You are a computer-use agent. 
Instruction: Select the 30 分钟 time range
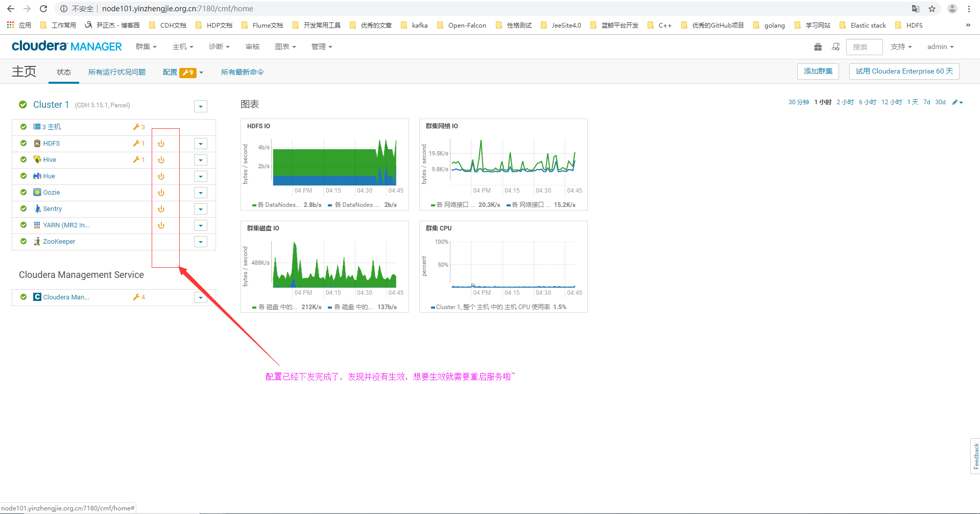[x=799, y=102]
